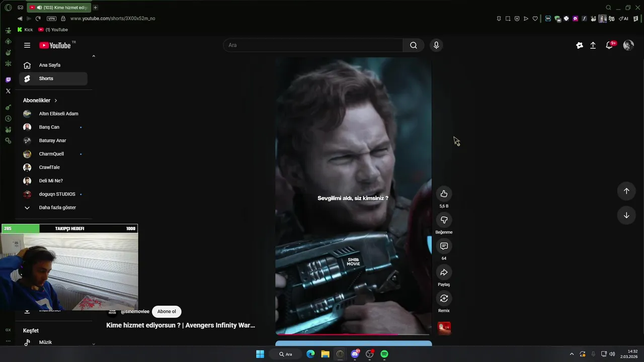Screen dimensions: 644x362
Task: Open a new browser tab
Action: tap(96, 8)
